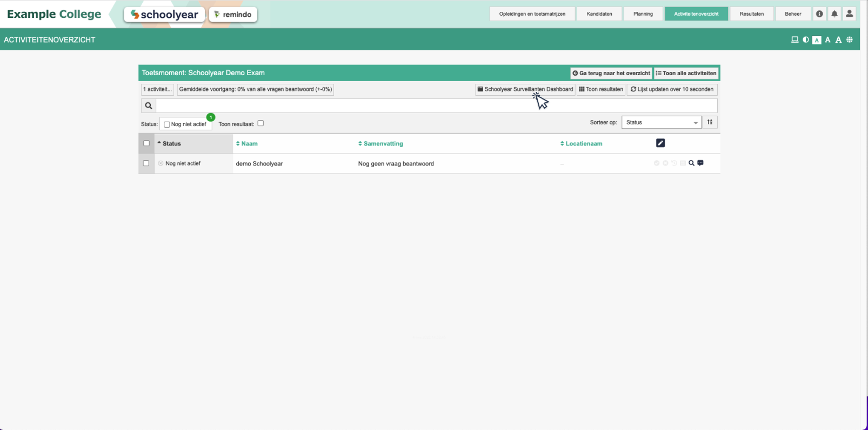Click the laptop display mode icon

(794, 39)
